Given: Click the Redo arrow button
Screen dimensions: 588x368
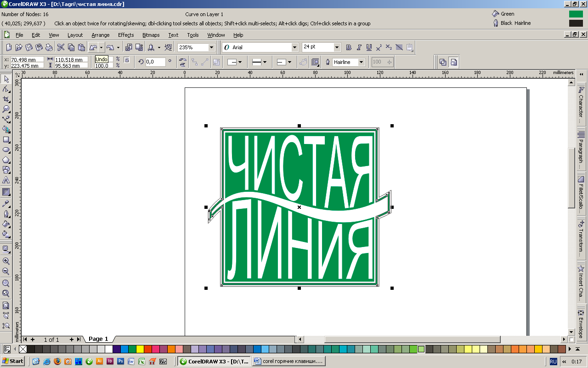Looking at the screenshot, I should (110, 47).
